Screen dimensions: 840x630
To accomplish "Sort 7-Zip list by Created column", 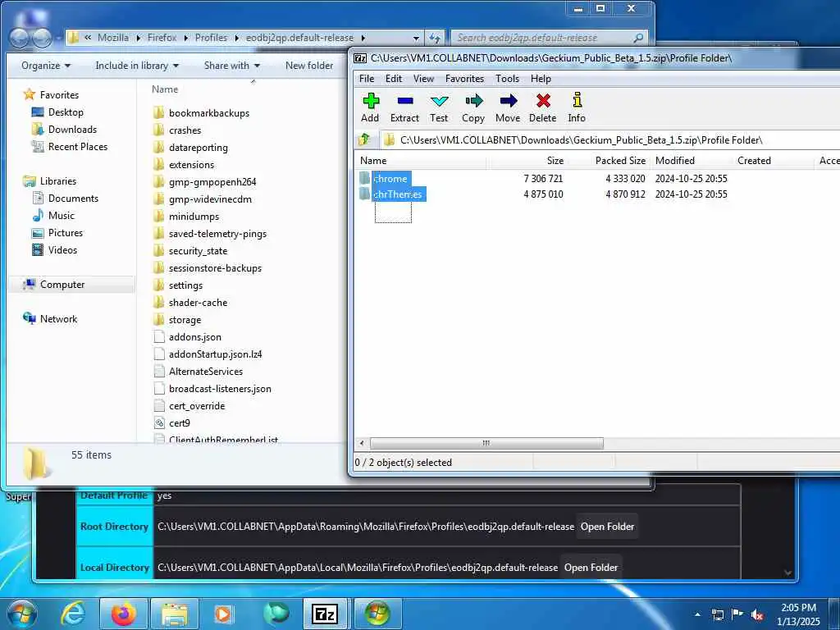I will coord(773,161).
